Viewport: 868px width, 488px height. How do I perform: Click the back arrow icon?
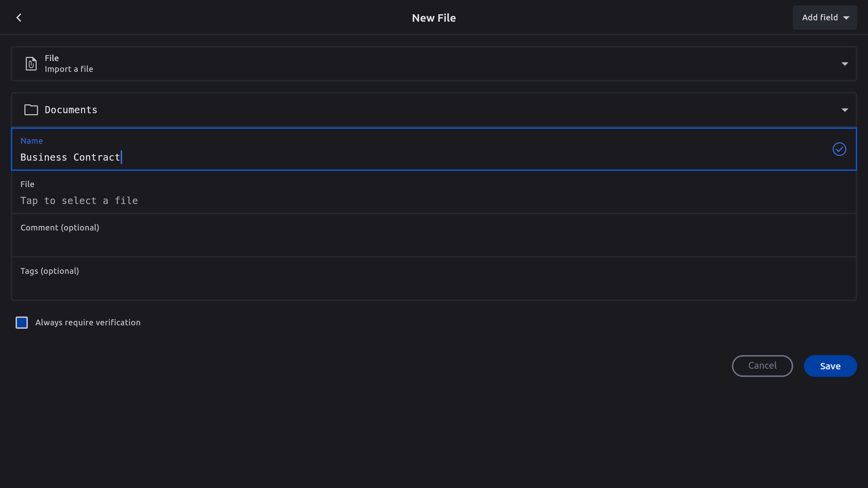[x=19, y=18]
